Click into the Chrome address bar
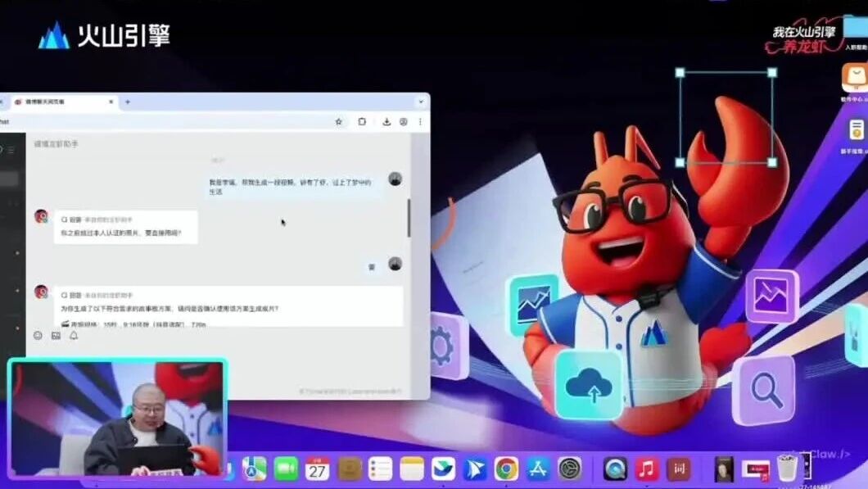Screen dimensions: 868x489 click(x=166, y=122)
